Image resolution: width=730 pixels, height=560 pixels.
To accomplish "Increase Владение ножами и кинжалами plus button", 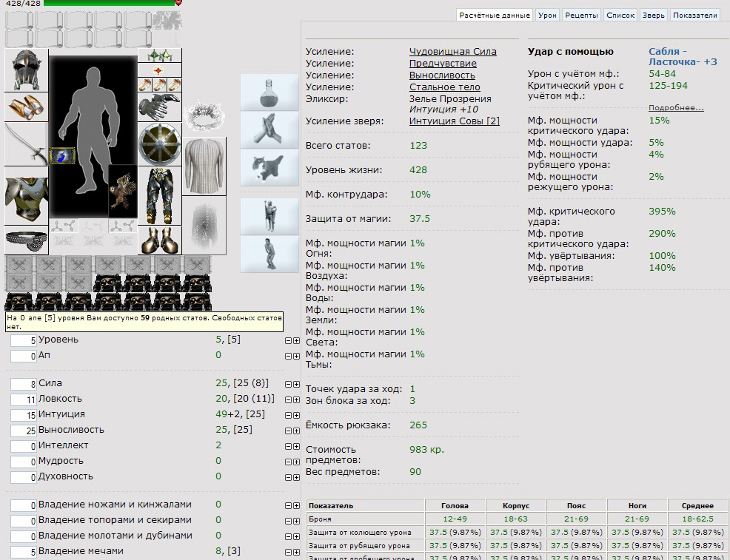I will [296, 505].
